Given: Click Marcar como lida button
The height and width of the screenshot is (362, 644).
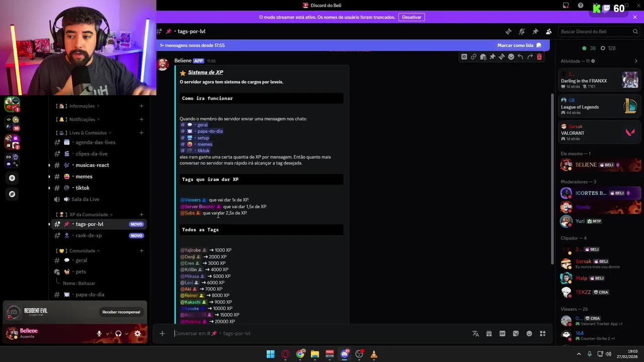Looking at the screenshot, I should (x=519, y=45).
